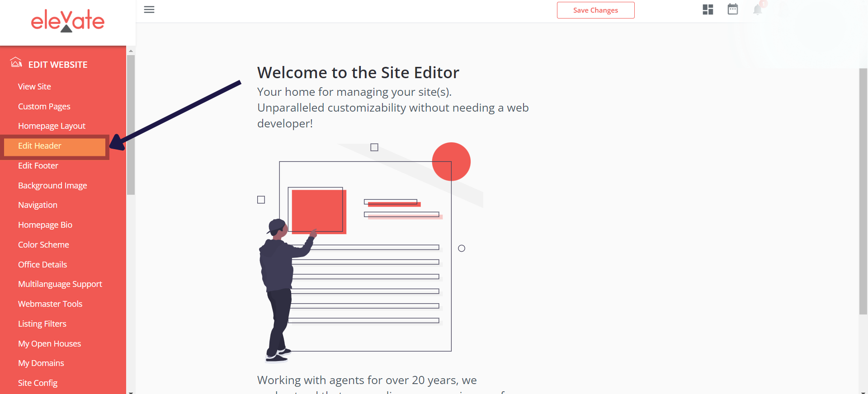Go to Background Image settings
Viewport: 868px width, 394px height.
52,186
